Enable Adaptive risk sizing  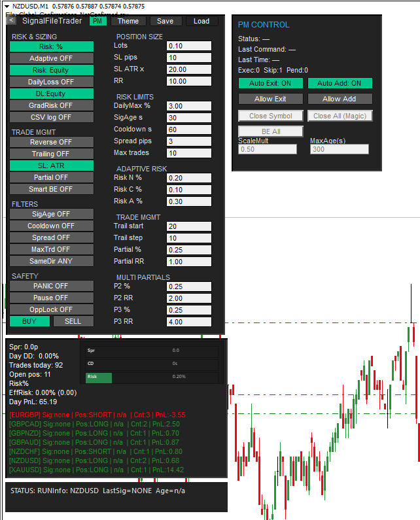tap(52, 58)
